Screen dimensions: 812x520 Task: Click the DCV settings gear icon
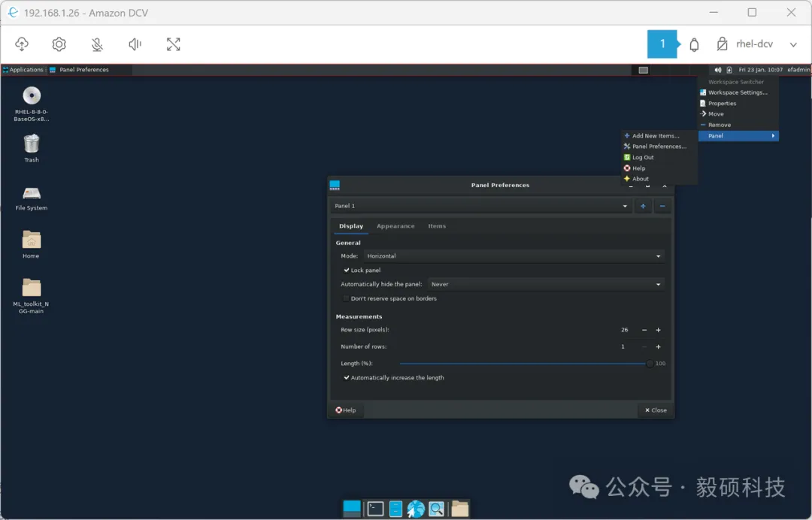point(59,44)
